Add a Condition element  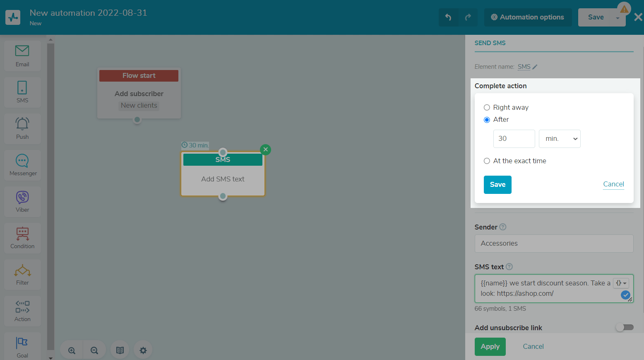[22, 238]
